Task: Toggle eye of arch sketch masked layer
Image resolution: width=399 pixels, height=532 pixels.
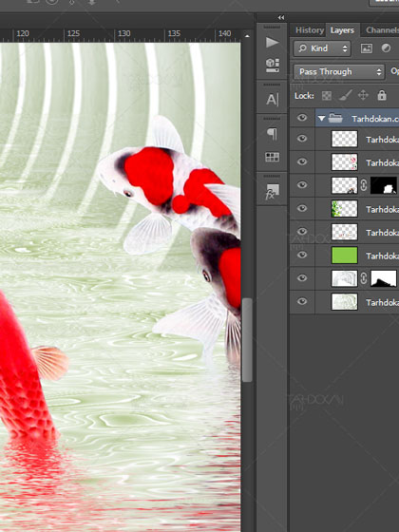Action: pyautogui.click(x=302, y=277)
